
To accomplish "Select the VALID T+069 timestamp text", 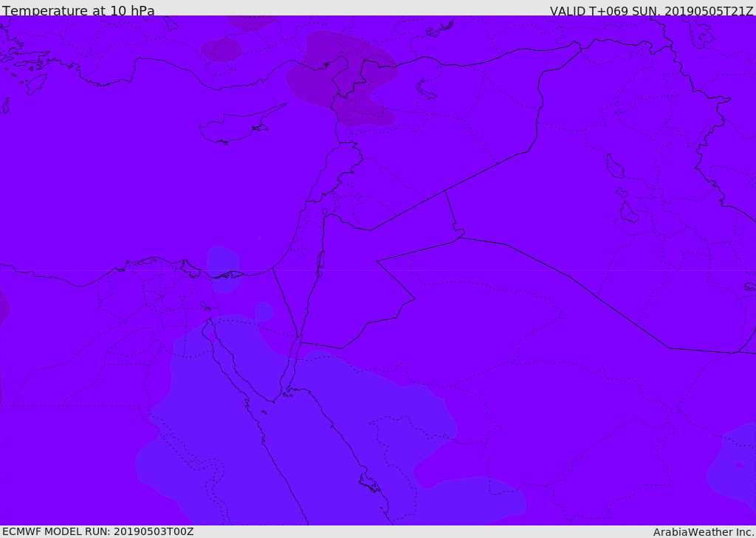I will [651, 11].
